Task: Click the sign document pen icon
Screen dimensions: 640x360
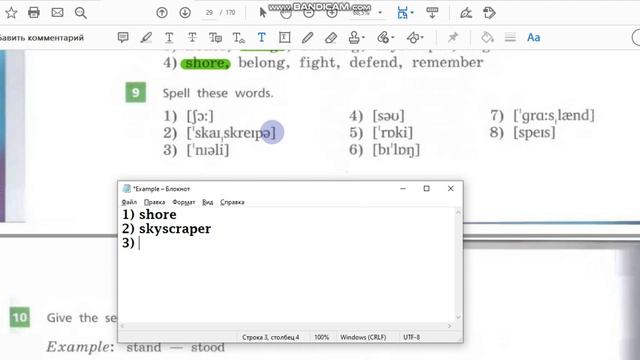Action: (x=466, y=13)
